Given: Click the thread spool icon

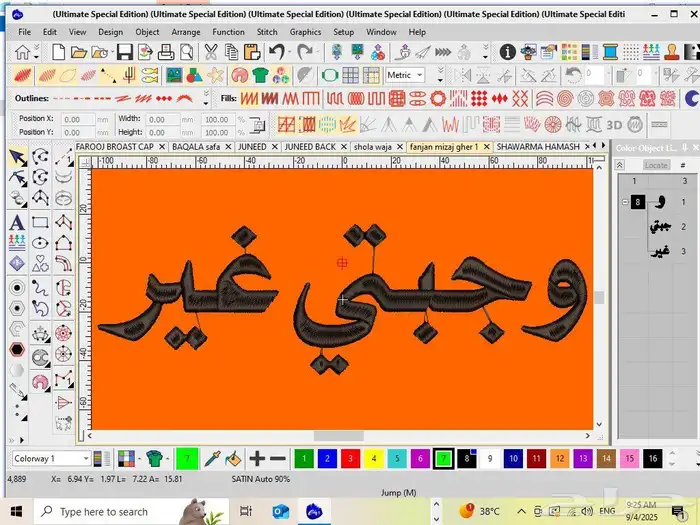Looking at the screenshot, I should (x=610, y=52).
